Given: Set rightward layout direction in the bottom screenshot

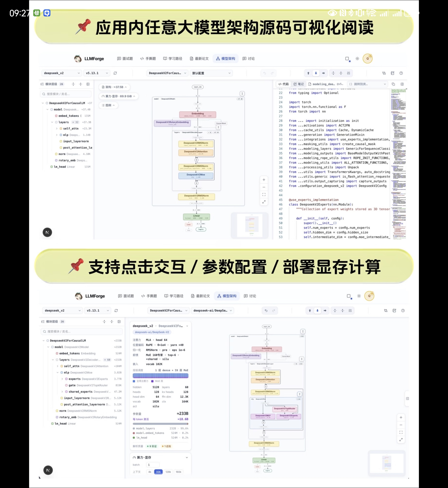Looking at the screenshot, I should pyautogui.click(x=325, y=311).
